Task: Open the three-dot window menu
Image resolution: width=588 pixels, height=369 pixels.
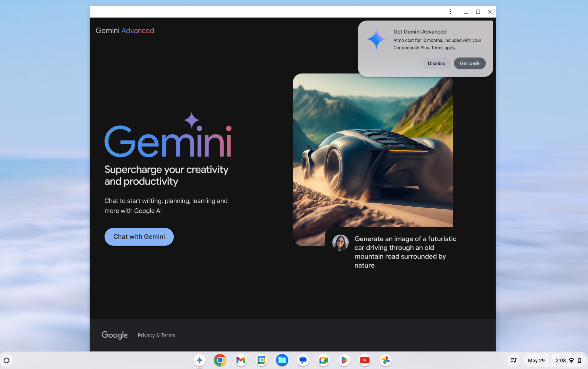Action: [x=450, y=11]
